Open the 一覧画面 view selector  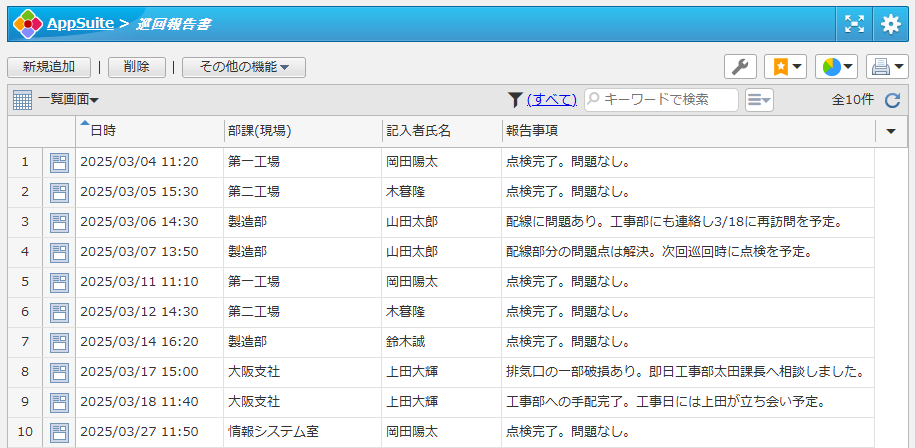pos(56,100)
